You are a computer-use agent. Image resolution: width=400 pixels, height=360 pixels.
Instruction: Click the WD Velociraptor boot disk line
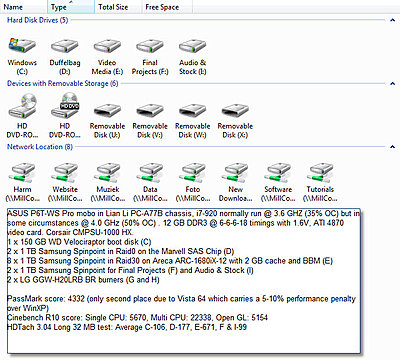click(x=79, y=242)
